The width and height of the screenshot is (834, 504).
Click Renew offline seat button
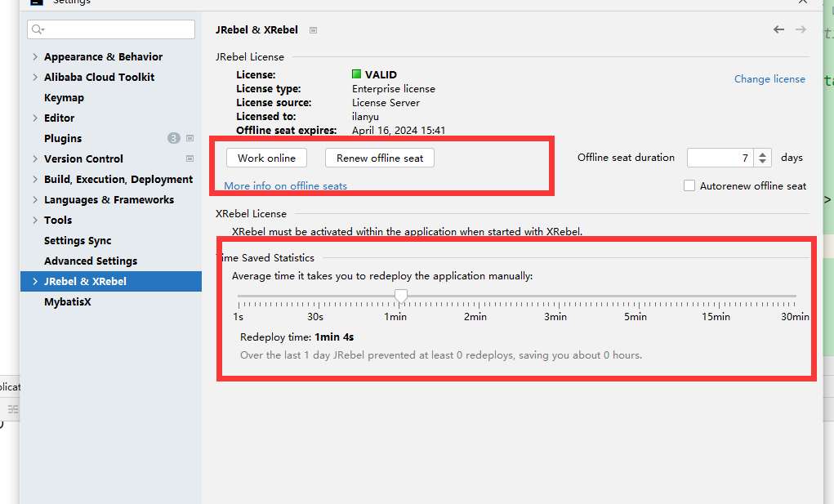pos(380,158)
